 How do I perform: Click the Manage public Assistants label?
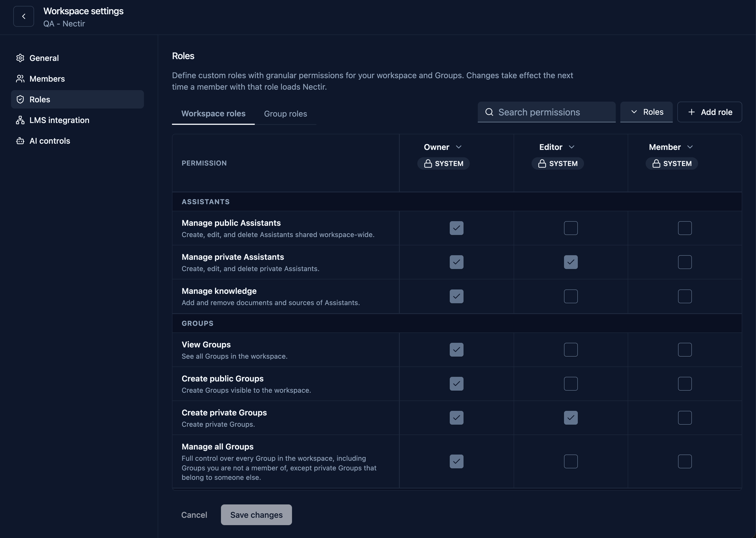click(231, 223)
